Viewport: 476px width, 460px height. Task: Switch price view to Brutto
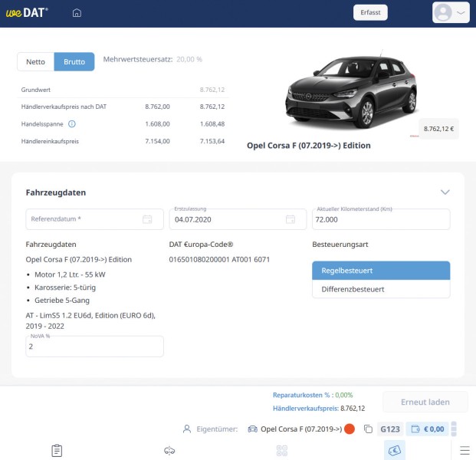pyautogui.click(x=74, y=61)
